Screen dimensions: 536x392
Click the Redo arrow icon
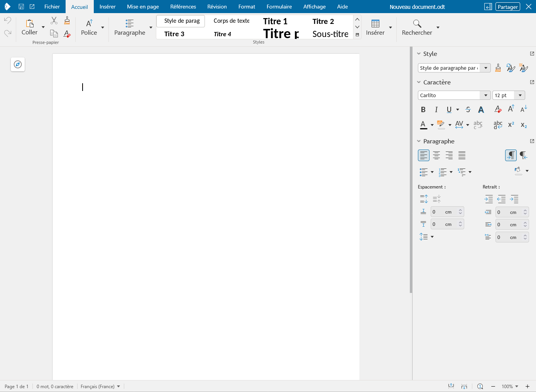pos(8,33)
